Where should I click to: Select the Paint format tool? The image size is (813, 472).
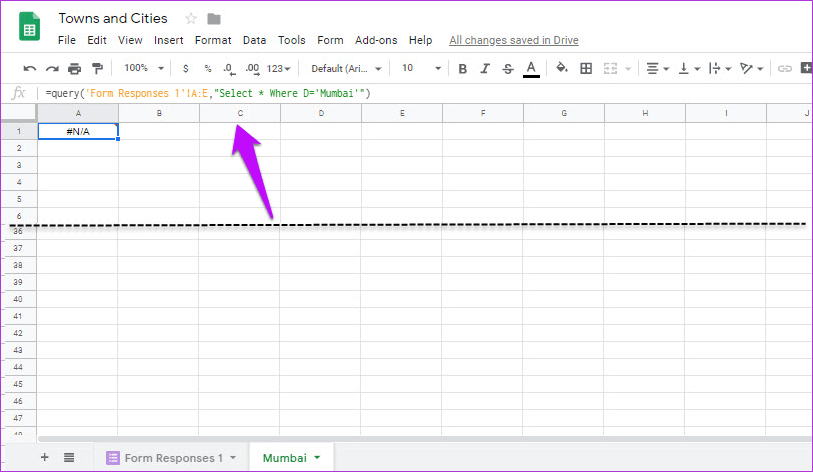[x=97, y=68]
